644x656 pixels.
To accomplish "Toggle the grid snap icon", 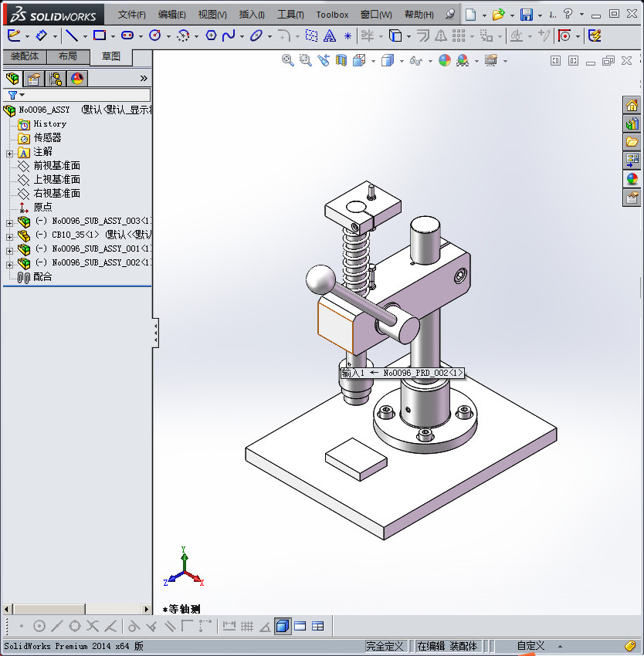I will [247, 627].
